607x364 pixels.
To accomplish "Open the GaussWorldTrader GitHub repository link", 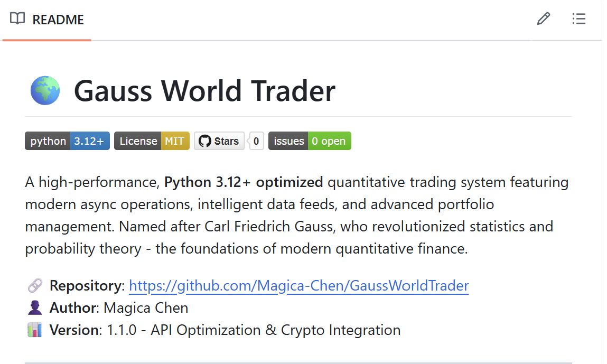I will point(298,286).
